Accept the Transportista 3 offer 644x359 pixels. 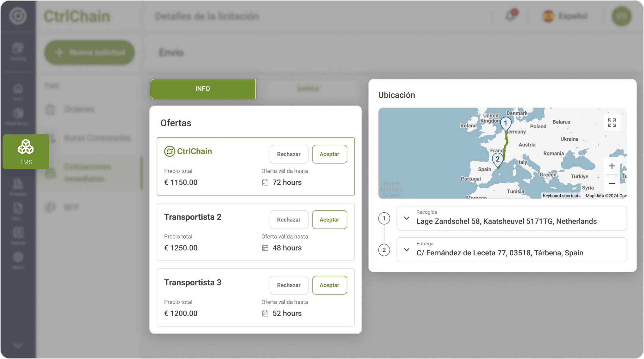pyautogui.click(x=329, y=285)
